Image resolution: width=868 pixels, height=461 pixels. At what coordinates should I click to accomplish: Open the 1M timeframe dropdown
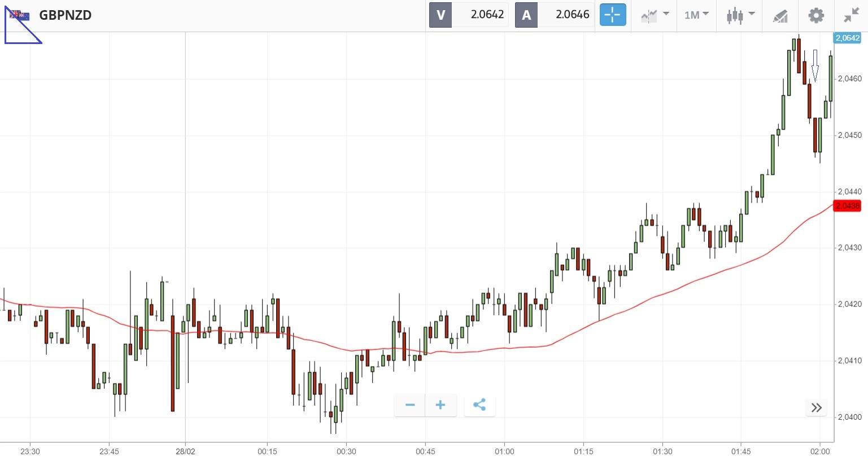[x=696, y=15]
